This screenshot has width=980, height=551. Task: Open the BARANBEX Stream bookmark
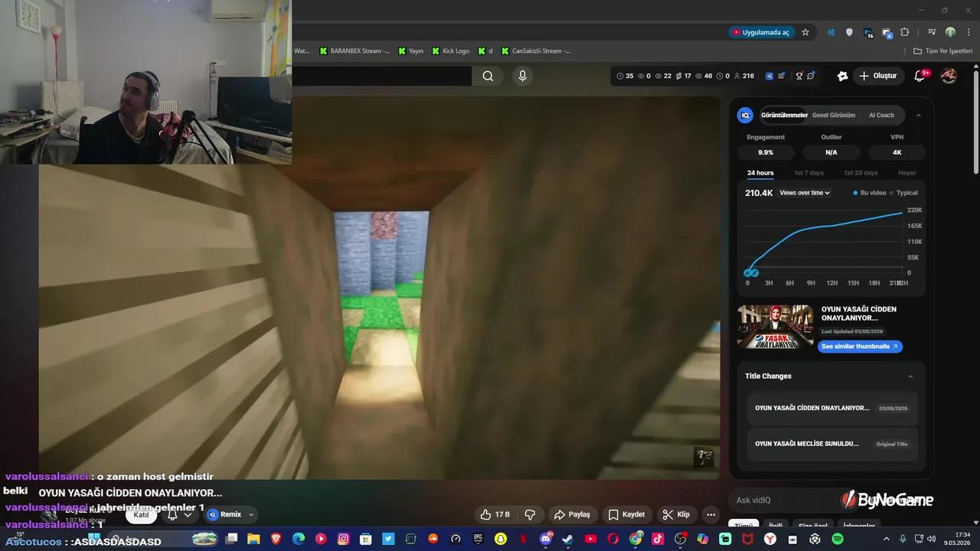(354, 51)
